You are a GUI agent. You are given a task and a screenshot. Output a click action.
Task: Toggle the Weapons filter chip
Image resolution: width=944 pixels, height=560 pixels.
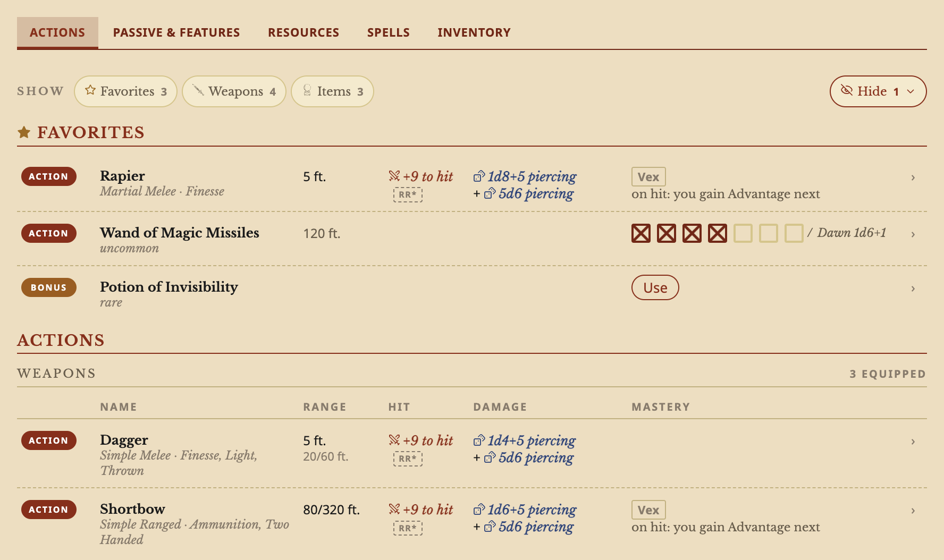point(234,91)
